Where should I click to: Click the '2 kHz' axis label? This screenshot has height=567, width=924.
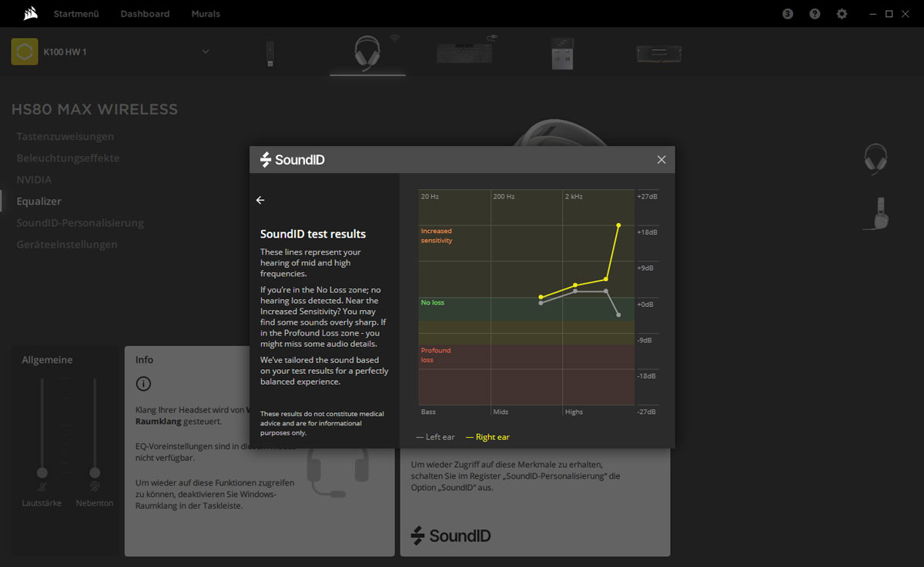[574, 196]
